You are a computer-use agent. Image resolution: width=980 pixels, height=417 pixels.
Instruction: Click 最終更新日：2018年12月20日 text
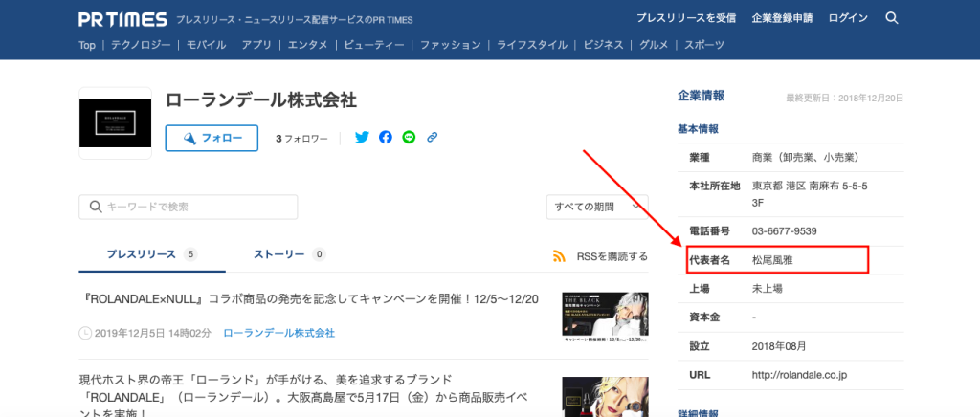pos(844,98)
